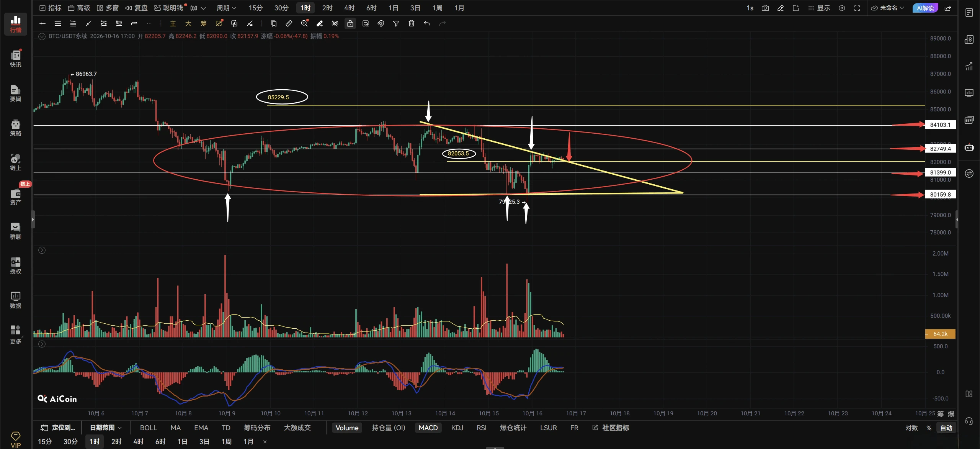Select the magnifier zoom-in tool
Viewport: 980px width, 449px height.
click(304, 23)
